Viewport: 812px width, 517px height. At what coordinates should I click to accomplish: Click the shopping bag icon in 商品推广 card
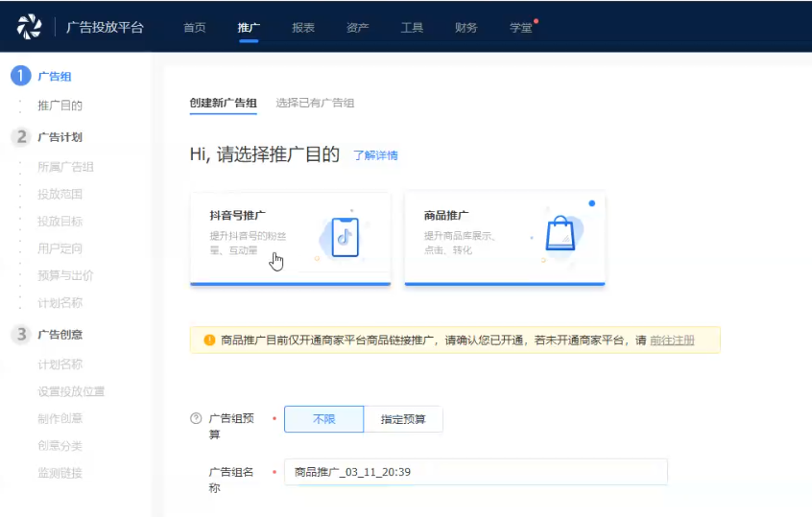tap(560, 233)
